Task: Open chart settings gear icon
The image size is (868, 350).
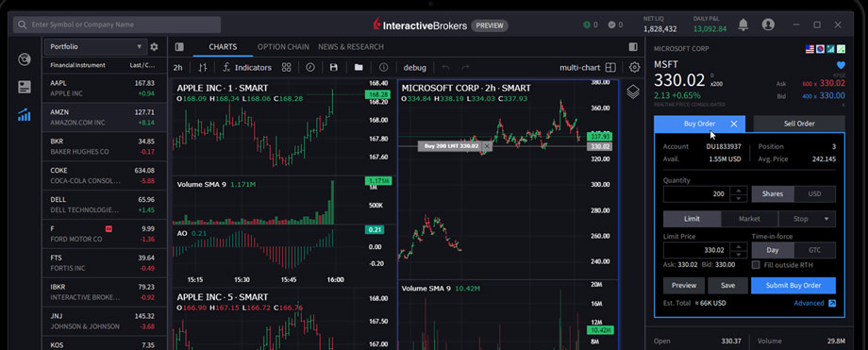Action: click(635, 68)
